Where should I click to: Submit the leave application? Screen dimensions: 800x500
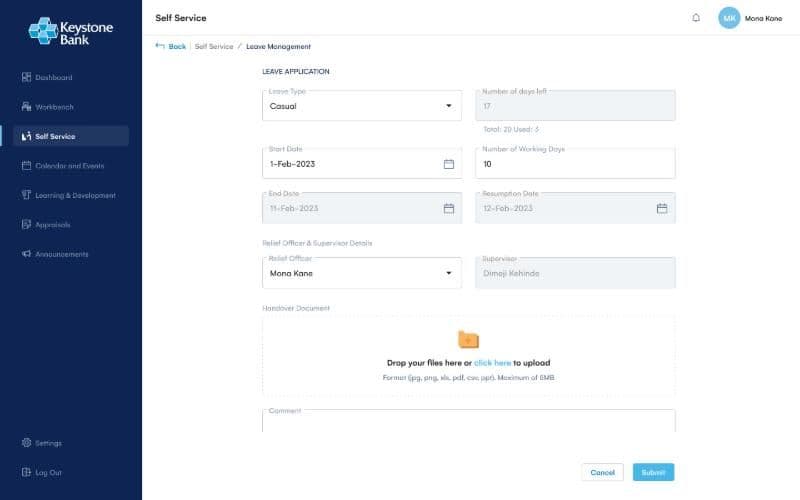tap(654, 472)
